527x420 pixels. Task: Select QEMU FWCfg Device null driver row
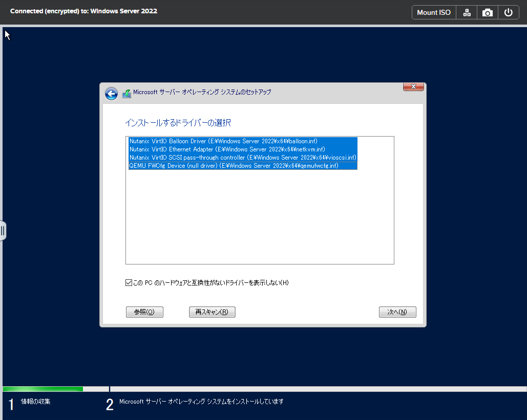point(243,166)
